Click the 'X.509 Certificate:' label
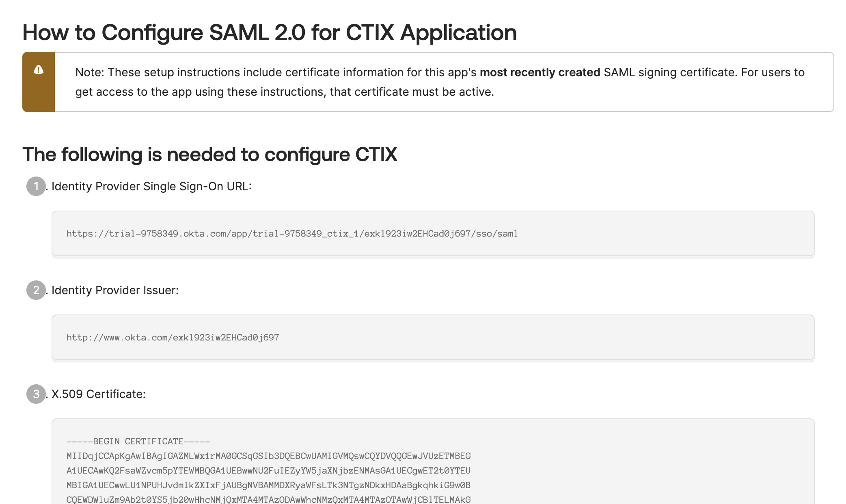This screenshot has height=504, width=846. pyautogui.click(x=98, y=394)
